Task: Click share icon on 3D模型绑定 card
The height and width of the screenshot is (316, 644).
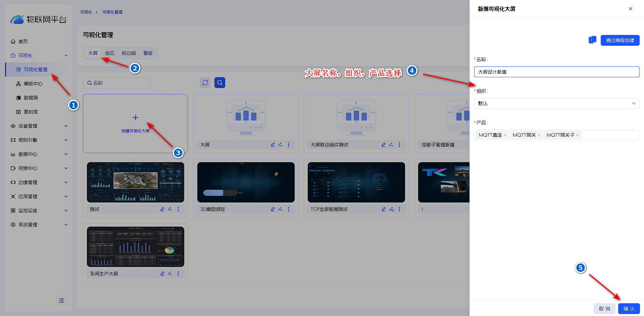Action: pos(280,209)
